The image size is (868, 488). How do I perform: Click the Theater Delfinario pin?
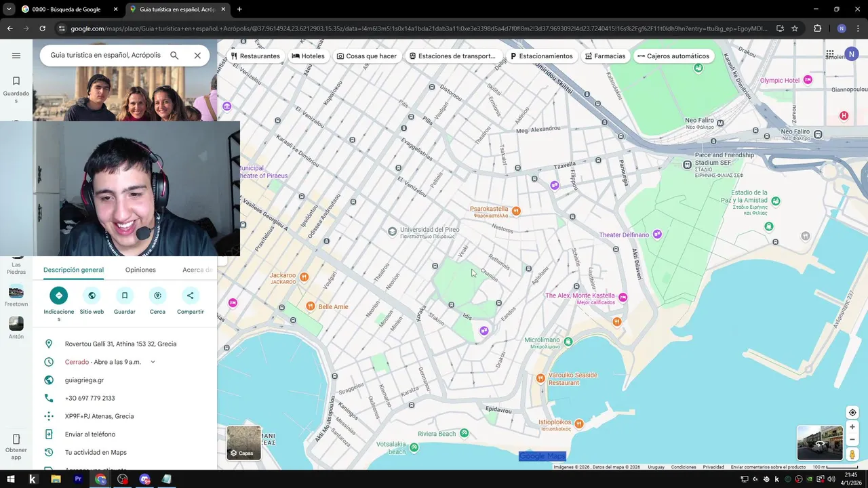(656, 235)
